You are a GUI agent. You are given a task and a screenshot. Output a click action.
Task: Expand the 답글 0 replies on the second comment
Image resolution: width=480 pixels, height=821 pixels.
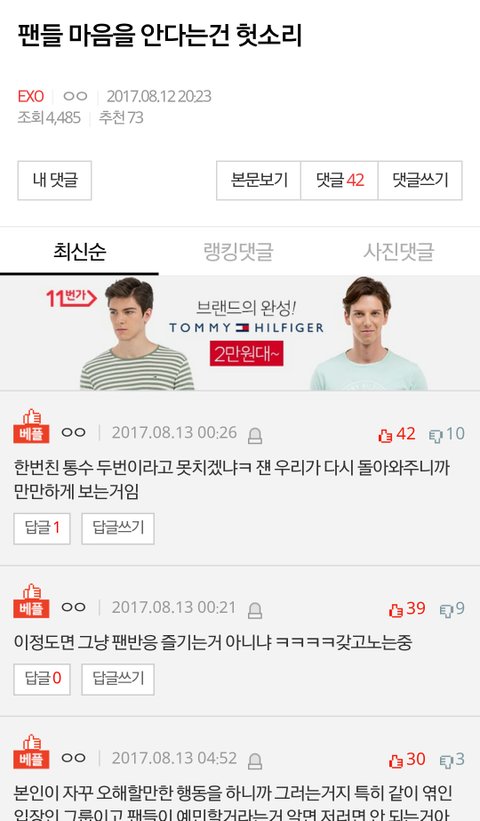click(x=42, y=679)
